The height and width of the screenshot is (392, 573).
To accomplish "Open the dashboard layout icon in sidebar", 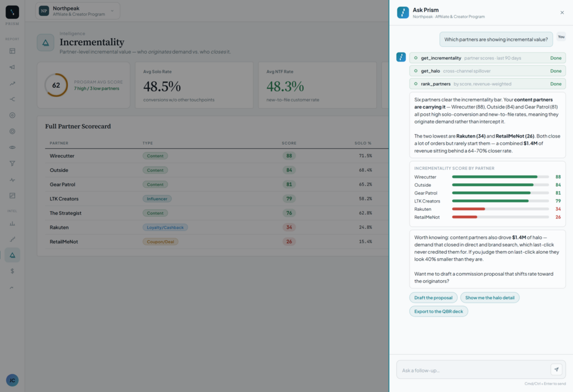I will pos(12,51).
